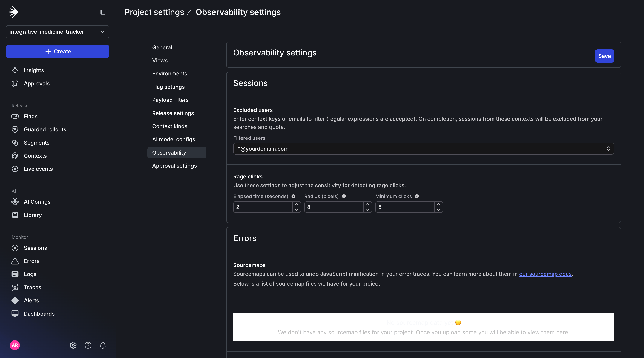The height and width of the screenshot is (358, 644).
Task: Select the Guarded rollouts icon
Action: coord(15,129)
